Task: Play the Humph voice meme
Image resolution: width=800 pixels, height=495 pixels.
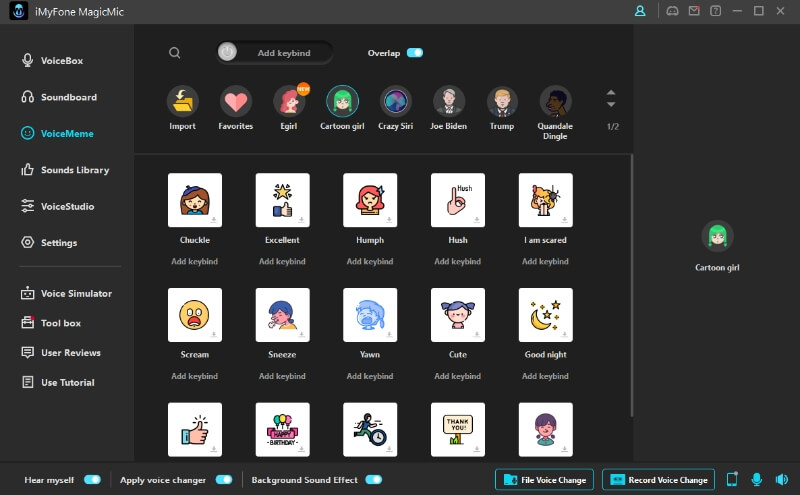Action: 370,200
